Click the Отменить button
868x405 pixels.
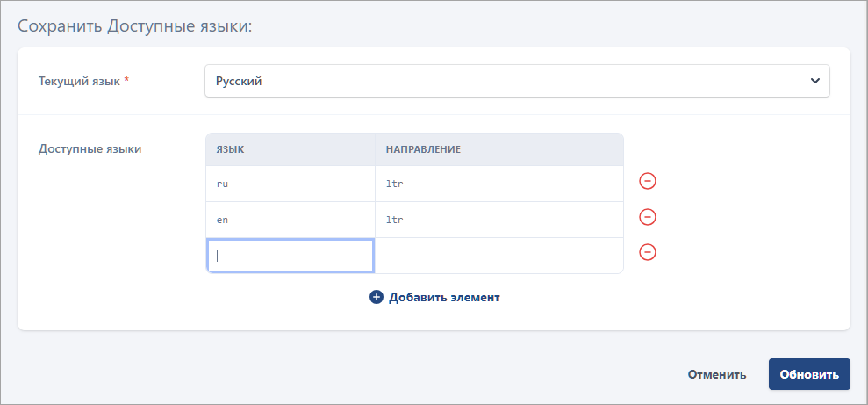pyautogui.click(x=716, y=374)
